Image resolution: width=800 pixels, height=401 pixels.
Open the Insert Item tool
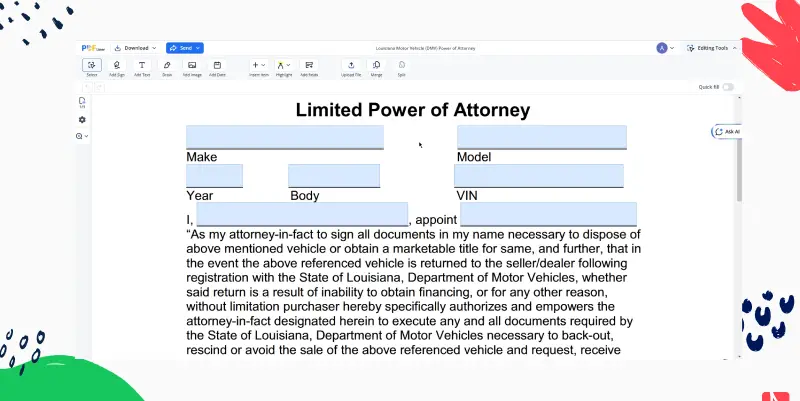click(x=259, y=67)
